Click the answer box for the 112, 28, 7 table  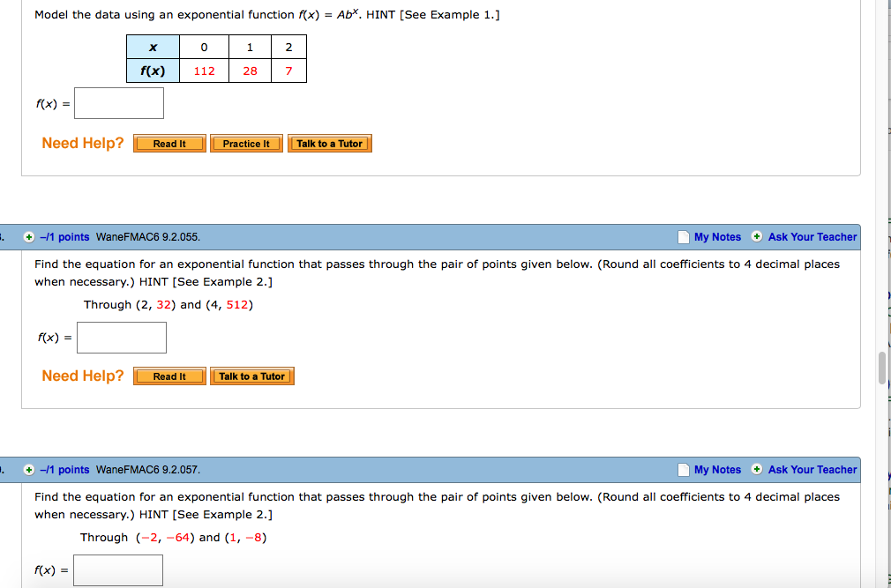[x=119, y=103]
